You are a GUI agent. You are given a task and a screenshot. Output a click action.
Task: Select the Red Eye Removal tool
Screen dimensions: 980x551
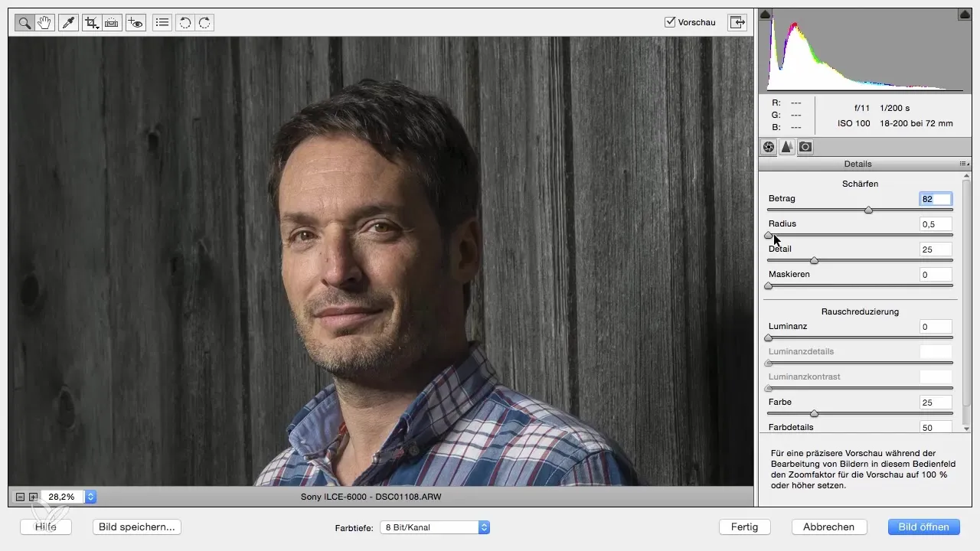tap(136, 23)
